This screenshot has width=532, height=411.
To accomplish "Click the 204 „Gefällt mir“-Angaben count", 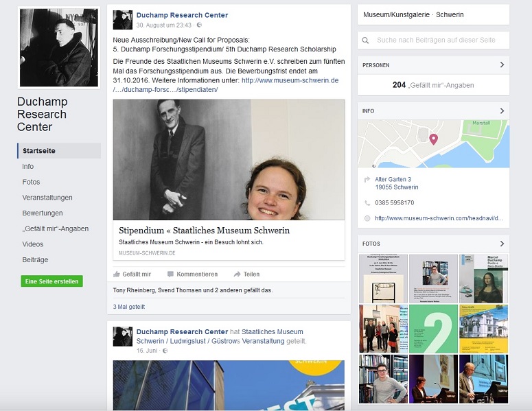I will click(x=433, y=85).
